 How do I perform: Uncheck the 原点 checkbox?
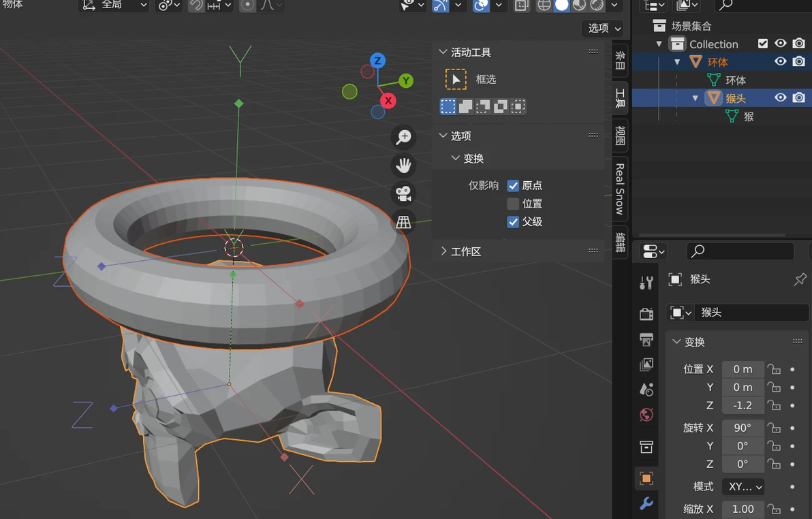tap(513, 185)
